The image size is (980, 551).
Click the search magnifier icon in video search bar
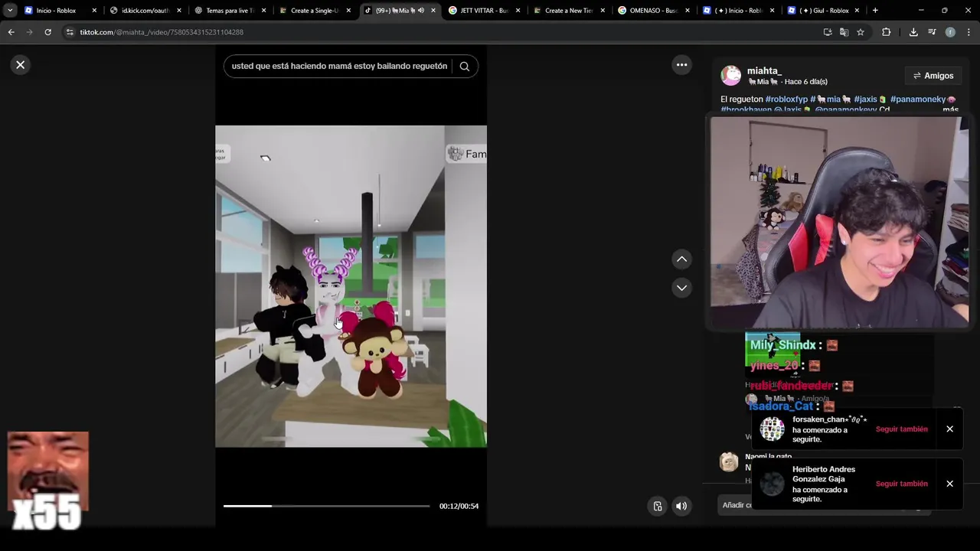pos(464,66)
